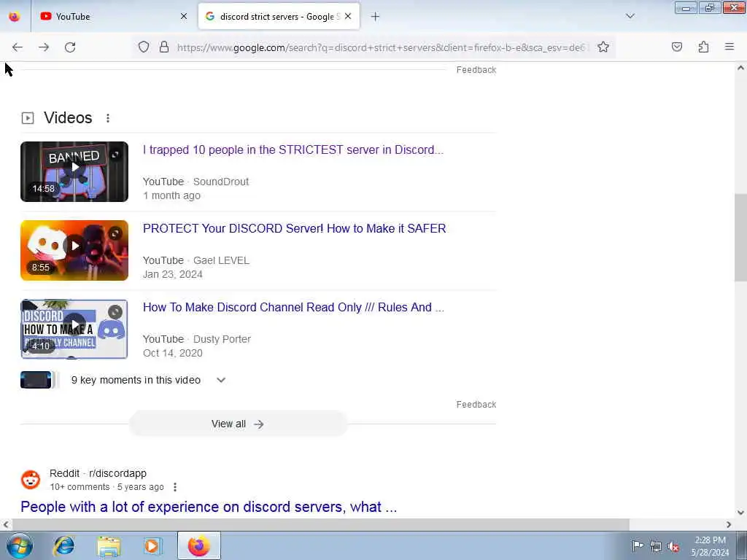
Task: Select the discord strict servers tab
Action: (279, 17)
